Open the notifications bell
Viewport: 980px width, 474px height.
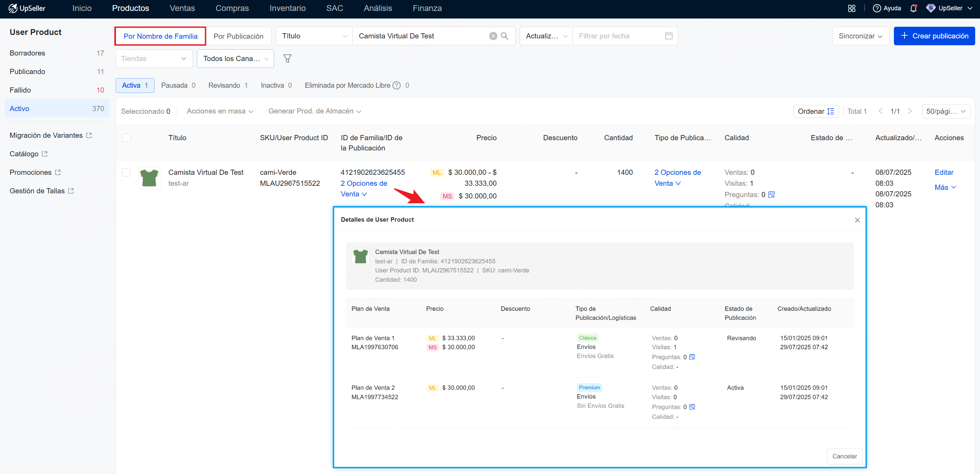pos(913,8)
